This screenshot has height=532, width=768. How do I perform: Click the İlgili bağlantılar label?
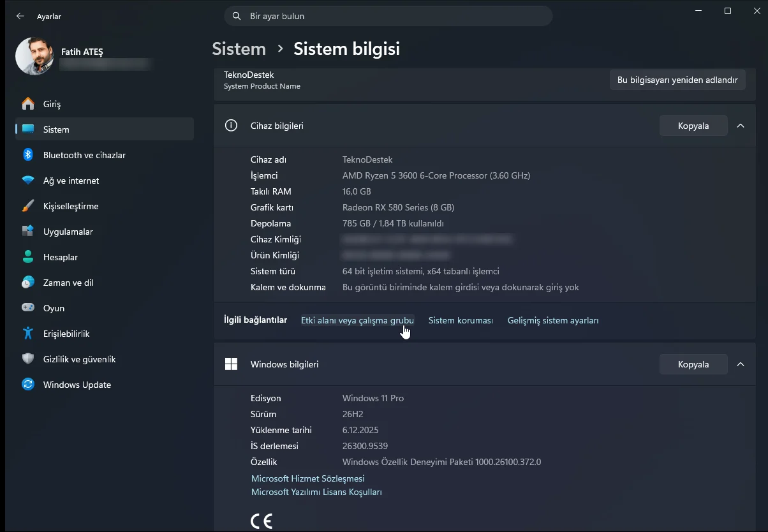(x=255, y=320)
